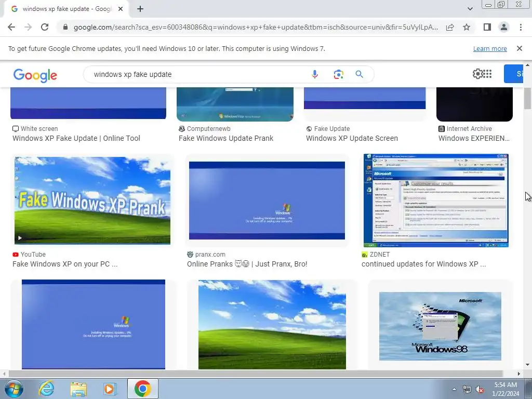Open the Windows98 logo image thumbnail
This screenshot has width=532, height=399.
coord(440,326)
